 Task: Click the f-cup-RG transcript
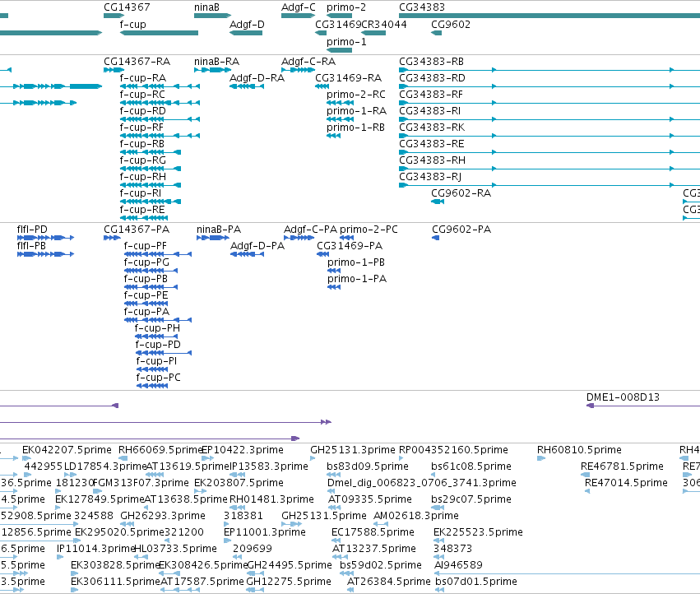(151, 169)
